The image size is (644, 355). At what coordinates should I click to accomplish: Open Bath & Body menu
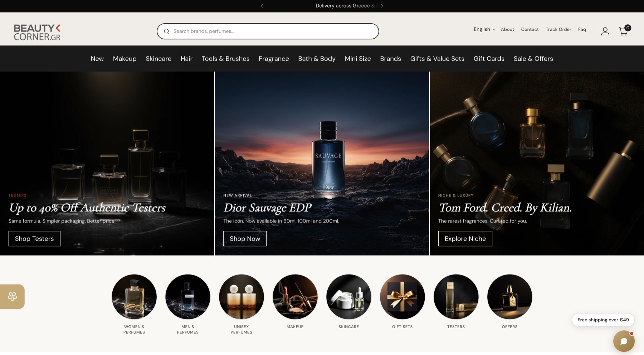(x=317, y=59)
